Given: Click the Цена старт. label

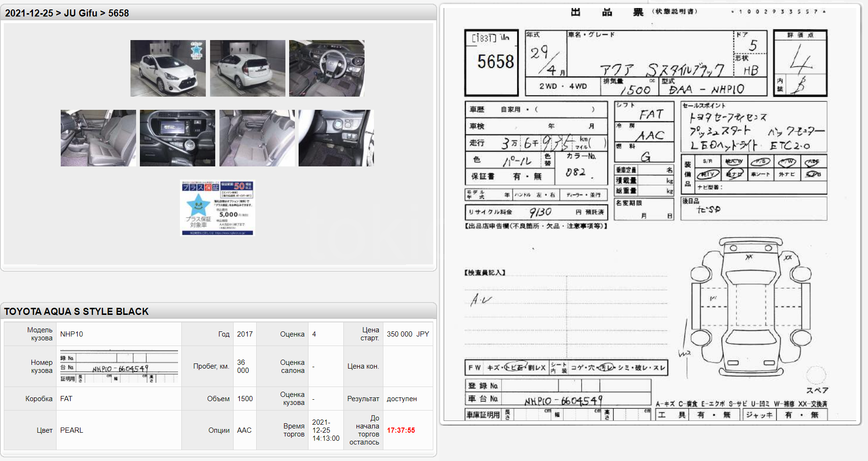Looking at the screenshot, I should click(370, 334).
